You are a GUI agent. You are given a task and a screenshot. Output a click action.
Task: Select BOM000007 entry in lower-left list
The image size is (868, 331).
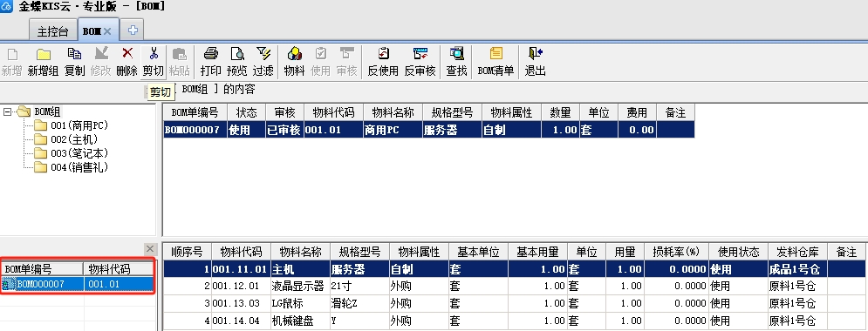[78, 284]
